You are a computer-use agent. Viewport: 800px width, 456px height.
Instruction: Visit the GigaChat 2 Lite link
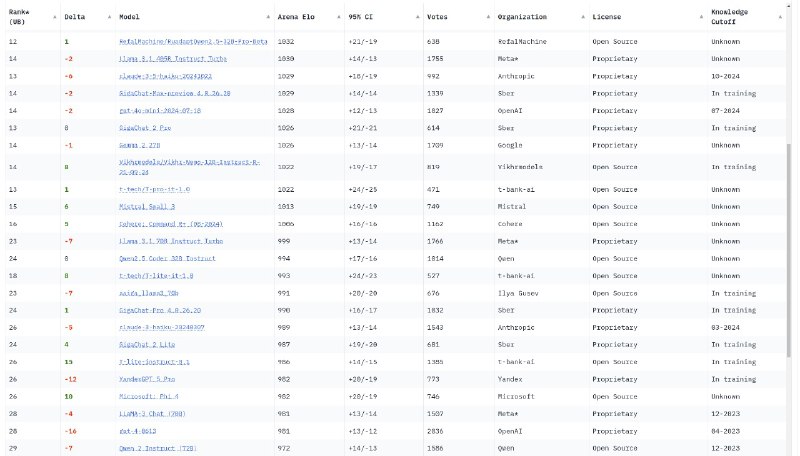(x=147, y=345)
